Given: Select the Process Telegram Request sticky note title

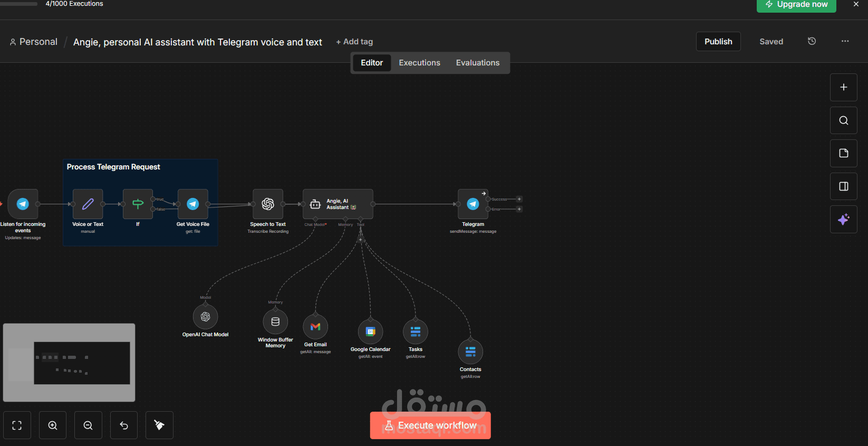Looking at the screenshot, I should (x=113, y=167).
